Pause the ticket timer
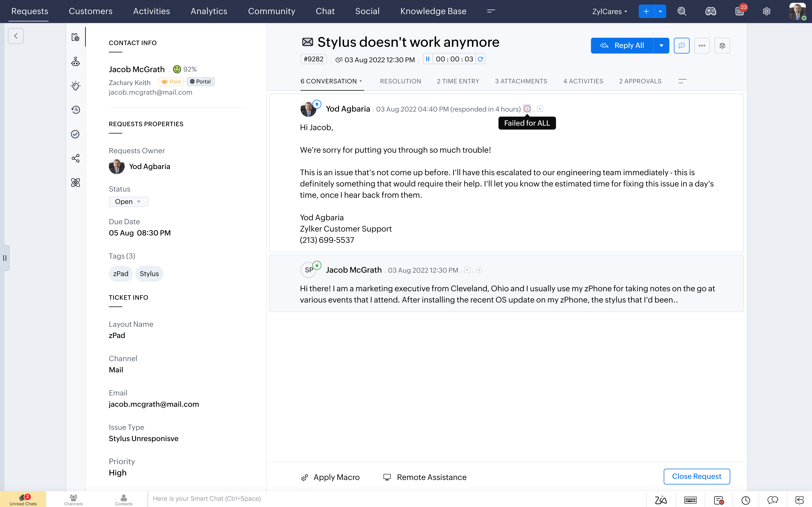The width and height of the screenshot is (812, 507). 427,59
